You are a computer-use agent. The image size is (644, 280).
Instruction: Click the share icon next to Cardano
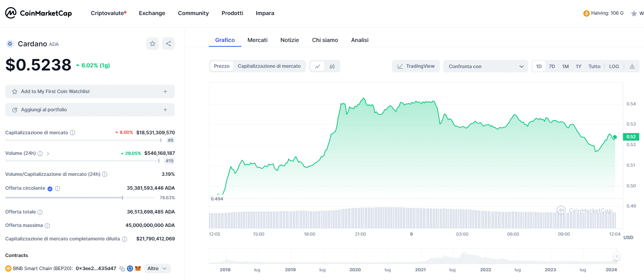[168, 44]
